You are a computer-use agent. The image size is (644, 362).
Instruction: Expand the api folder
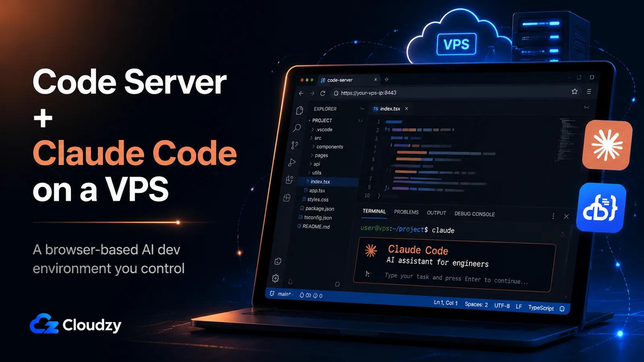pos(314,164)
